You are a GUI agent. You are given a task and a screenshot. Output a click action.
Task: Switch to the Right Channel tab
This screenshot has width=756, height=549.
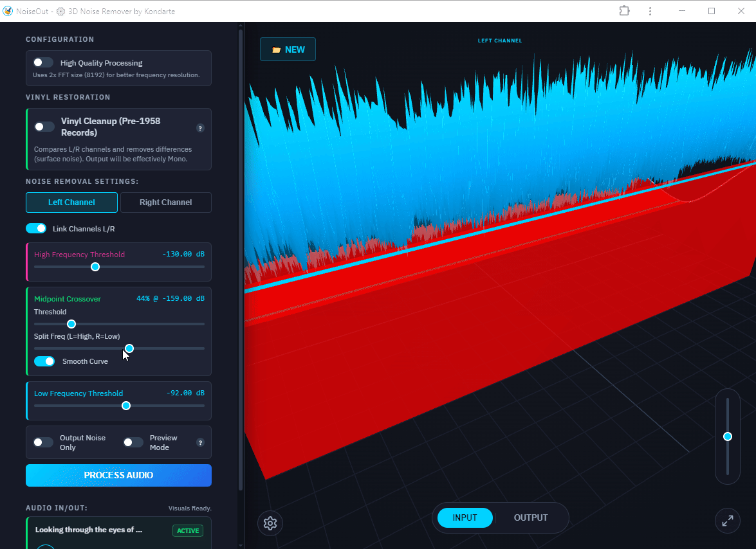click(166, 203)
